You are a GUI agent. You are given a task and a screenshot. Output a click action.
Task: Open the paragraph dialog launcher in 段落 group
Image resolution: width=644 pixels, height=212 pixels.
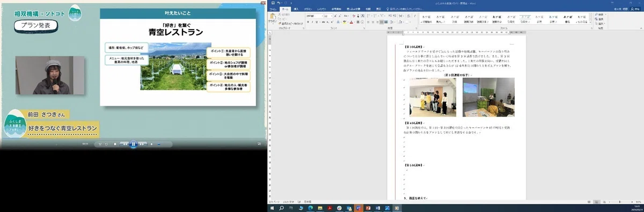416,28
